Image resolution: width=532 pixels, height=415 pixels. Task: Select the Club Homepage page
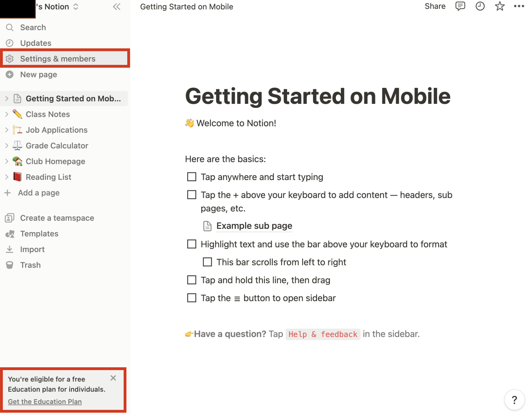pyautogui.click(x=55, y=161)
